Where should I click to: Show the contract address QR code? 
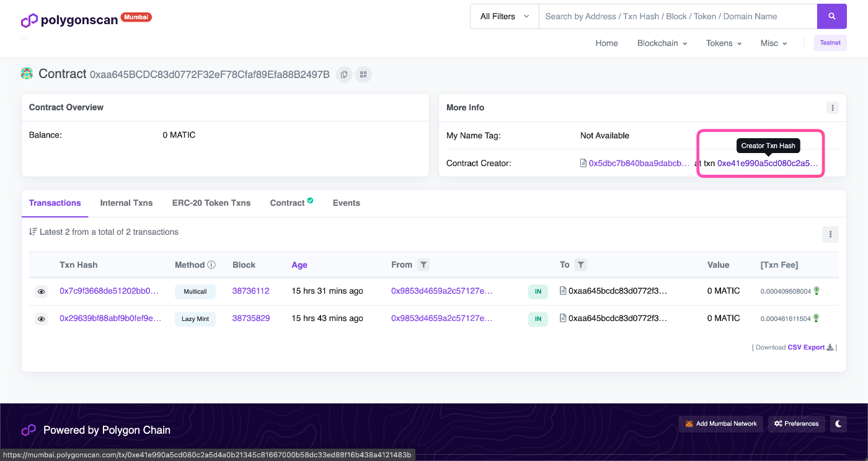[363, 74]
